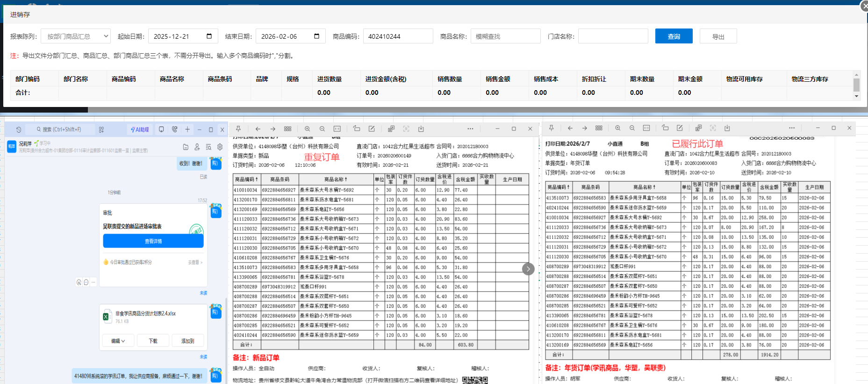Click the blue 查询 query button
Viewport: 868px width, 384px height.
pyautogui.click(x=674, y=36)
